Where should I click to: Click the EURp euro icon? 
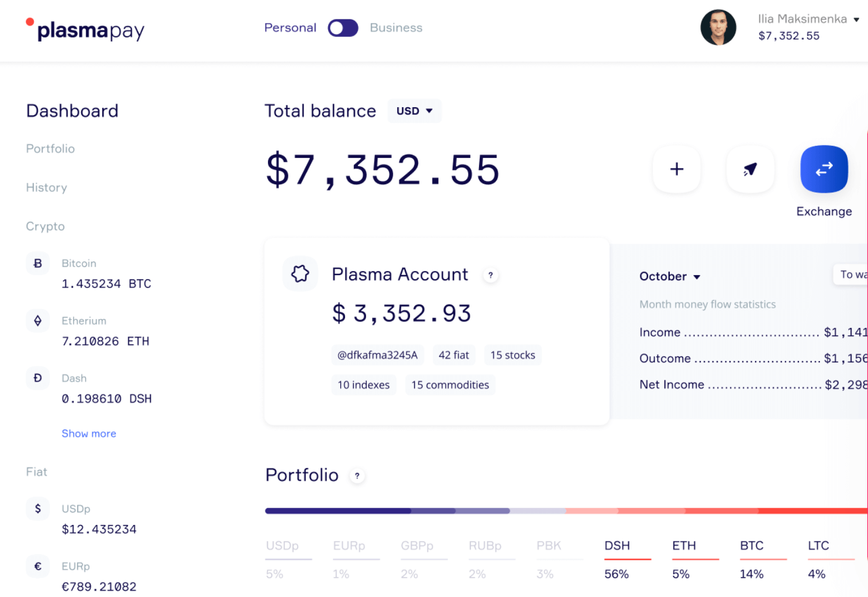coord(37,566)
